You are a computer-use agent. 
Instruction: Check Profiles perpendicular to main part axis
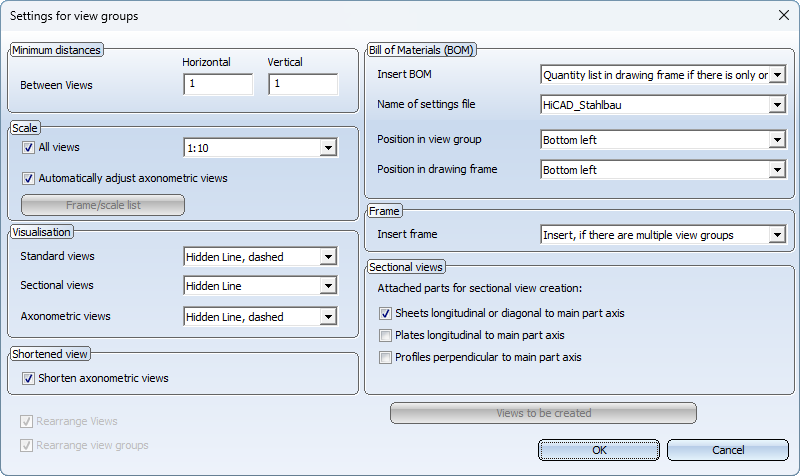click(385, 357)
